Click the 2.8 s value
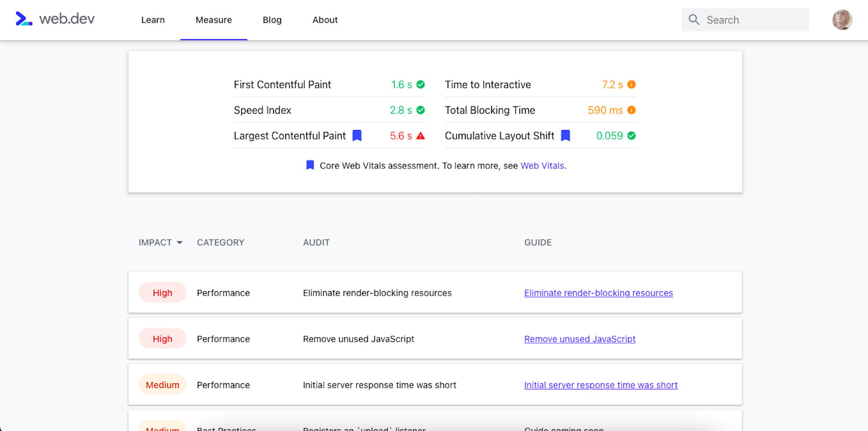868x431 pixels. [401, 110]
